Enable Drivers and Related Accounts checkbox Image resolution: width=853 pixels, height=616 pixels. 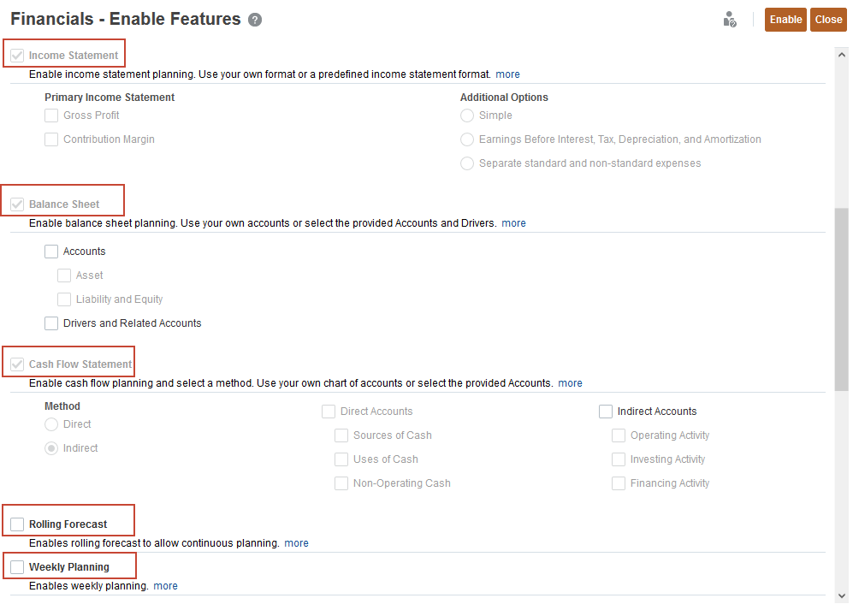(51, 323)
